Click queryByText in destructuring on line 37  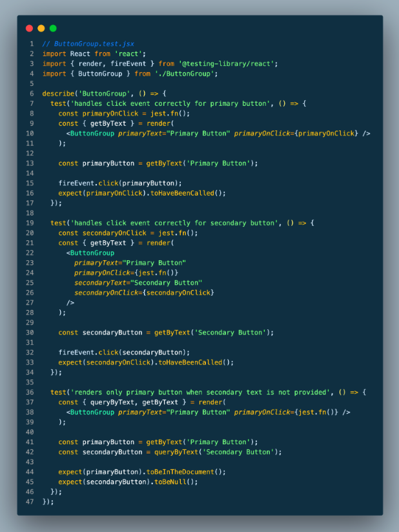pyautogui.click(x=112, y=402)
